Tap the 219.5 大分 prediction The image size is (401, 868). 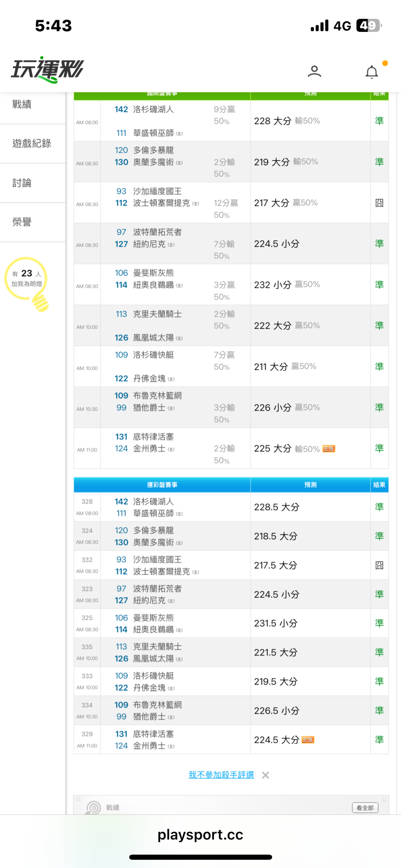click(x=276, y=682)
